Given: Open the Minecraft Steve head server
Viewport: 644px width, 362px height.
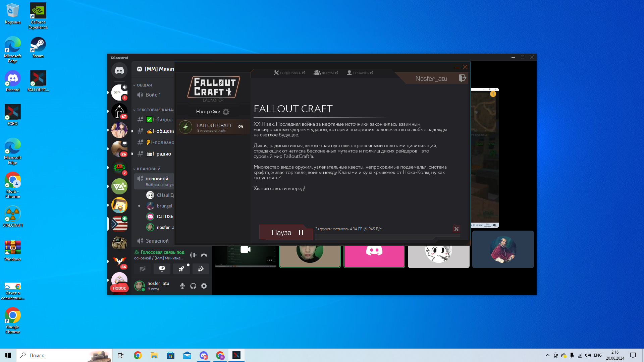Looking at the screenshot, I should click(119, 205).
